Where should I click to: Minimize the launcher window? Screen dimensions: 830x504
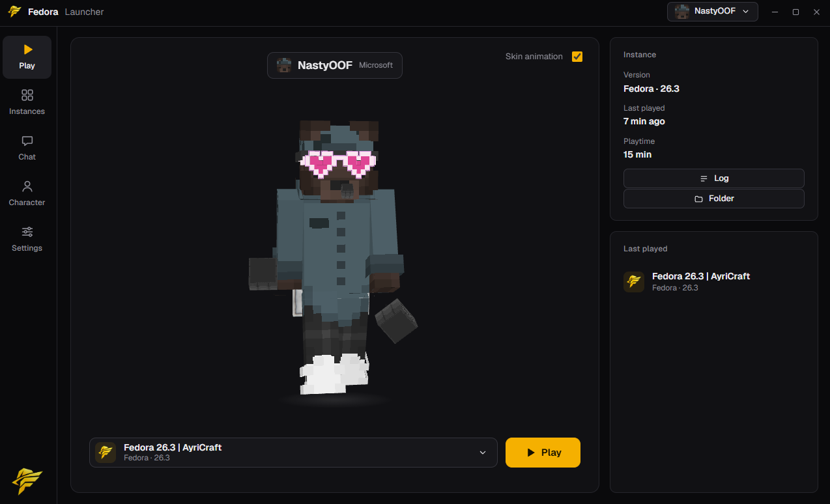[775, 12]
